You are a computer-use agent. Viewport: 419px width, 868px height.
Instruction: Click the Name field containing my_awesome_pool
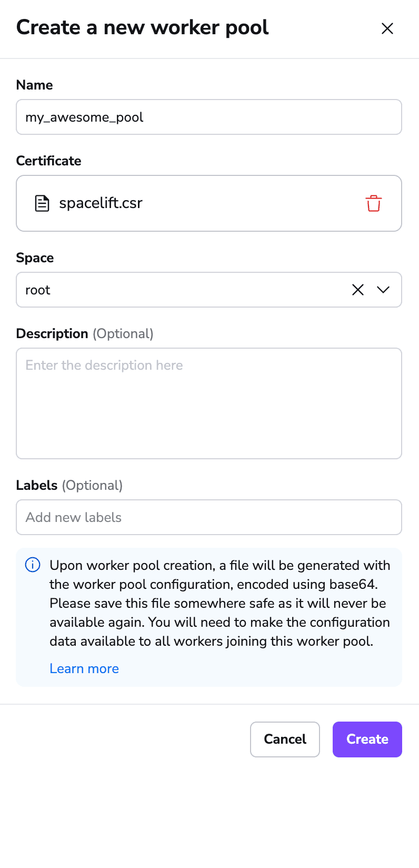(x=209, y=116)
